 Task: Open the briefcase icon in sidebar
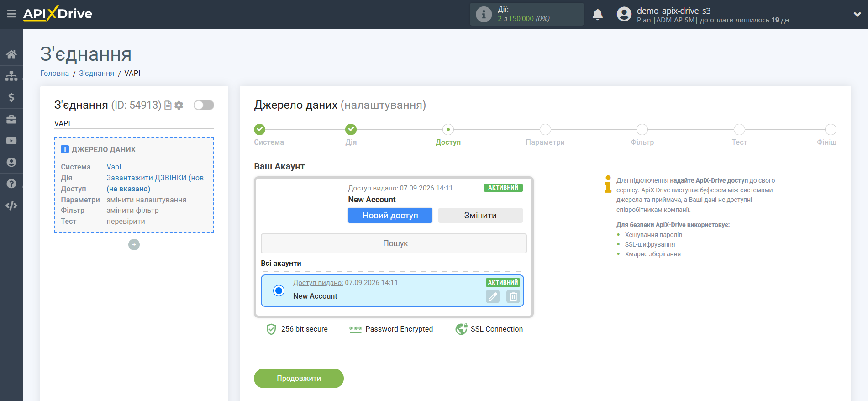11,119
